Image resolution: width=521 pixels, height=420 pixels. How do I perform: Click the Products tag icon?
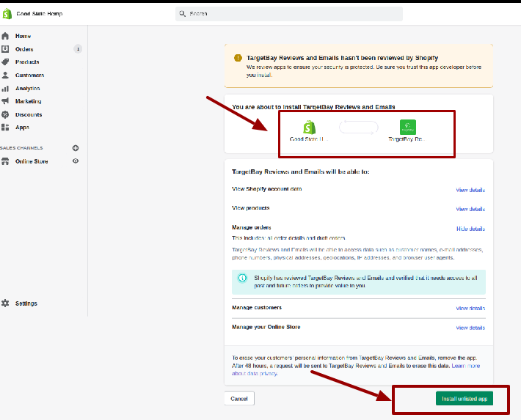pos(5,62)
